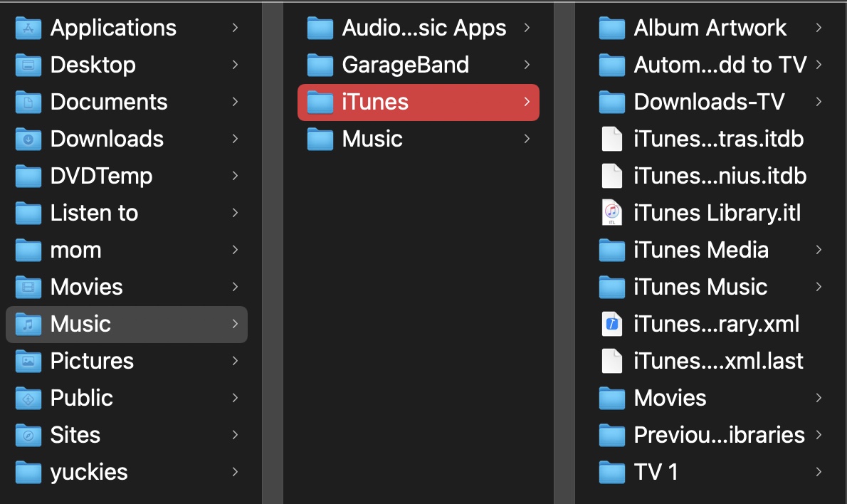Click the Movies folder icon in home column
Image resolution: width=847 pixels, height=504 pixels.
point(28,287)
